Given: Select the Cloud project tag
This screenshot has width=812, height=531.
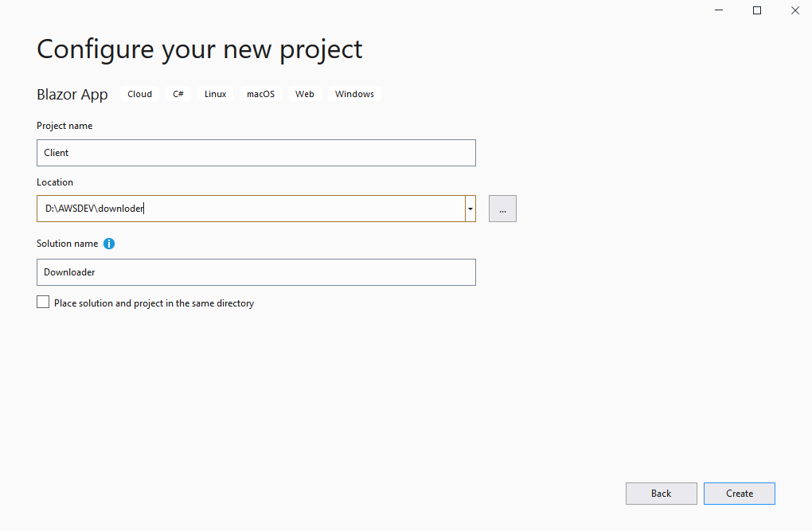Looking at the screenshot, I should coord(139,93).
